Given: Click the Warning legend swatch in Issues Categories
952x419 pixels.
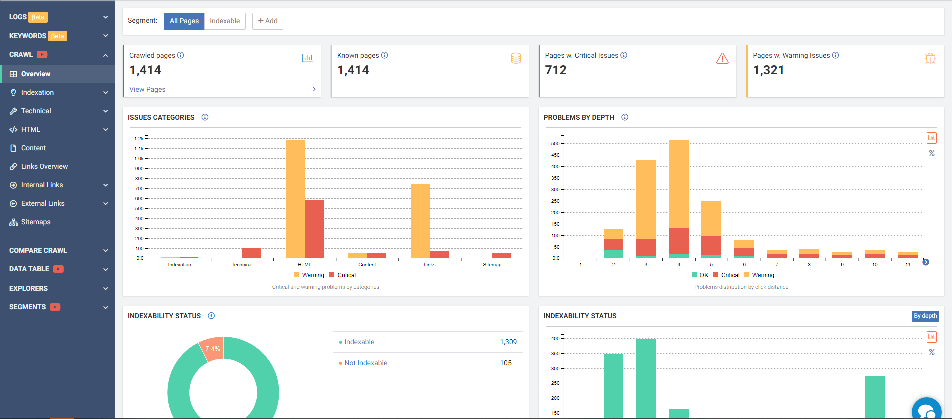Looking at the screenshot, I should point(297,273).
